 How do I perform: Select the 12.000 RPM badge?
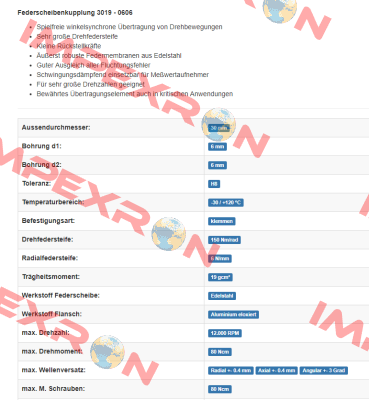pos(225,333)
